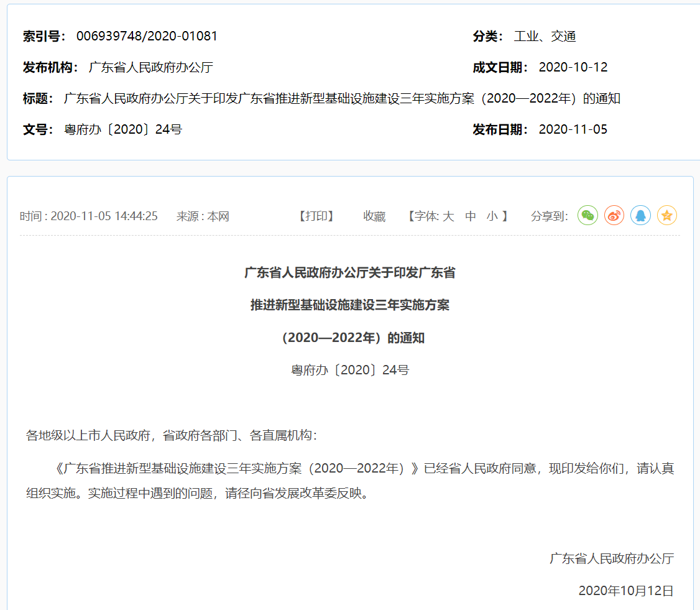
Task: Click the 索引号 label
Action: (x=44, y=36)
